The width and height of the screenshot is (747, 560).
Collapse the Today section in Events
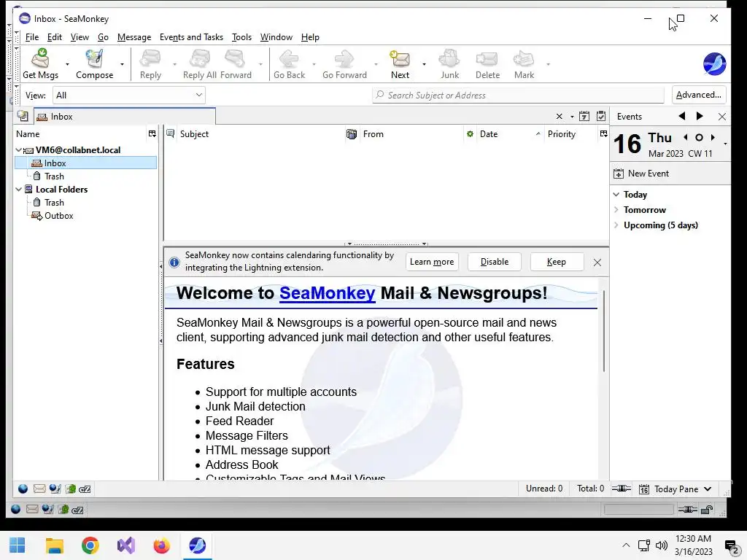(x=616, y=194)
